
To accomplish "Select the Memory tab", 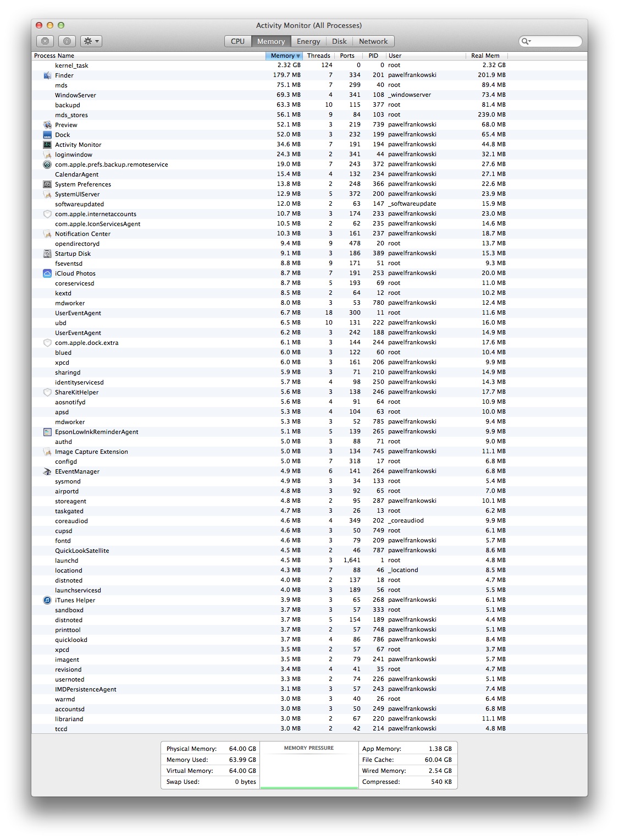I will tap(271, 41).
